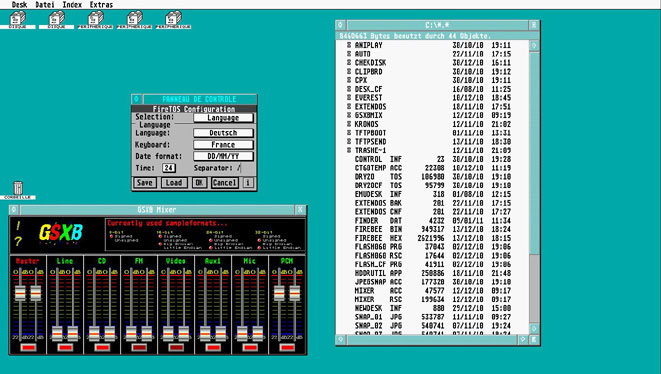Screen dimensions: 661x374
Task: Open the Datei menu
Action: tap(45, 5)
